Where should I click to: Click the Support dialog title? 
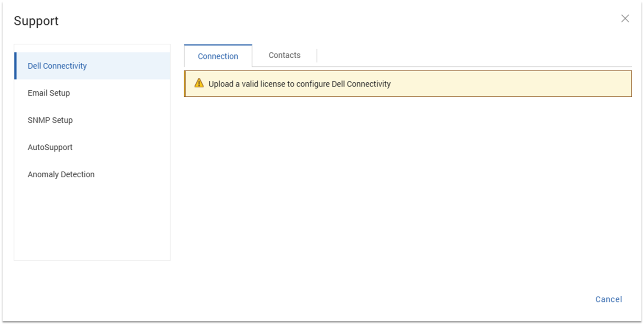[36, 21]
